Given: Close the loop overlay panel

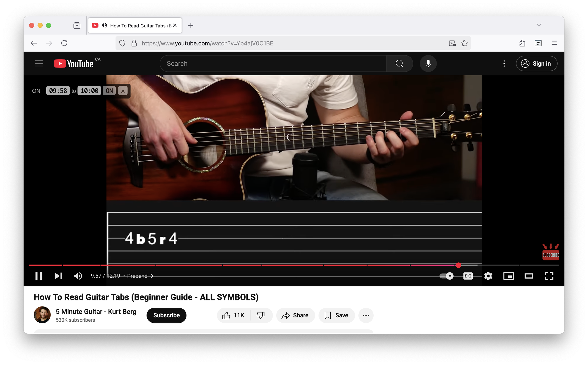Looking at the screenshot, I should coord(123,91).
